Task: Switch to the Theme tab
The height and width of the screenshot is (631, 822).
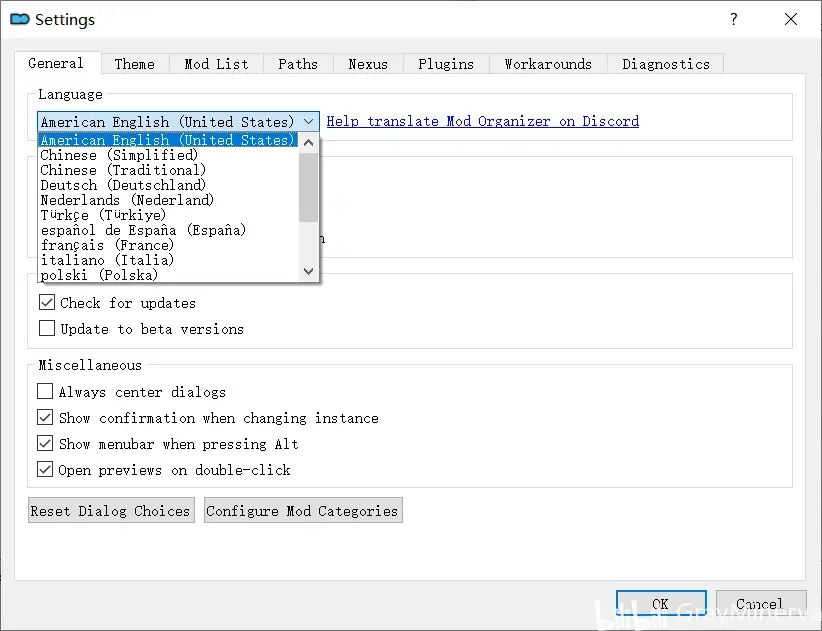Action: coord(134,64)
